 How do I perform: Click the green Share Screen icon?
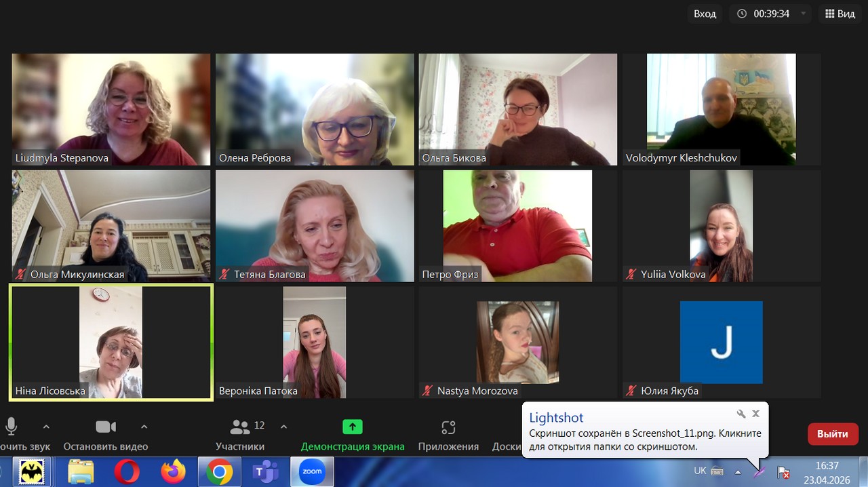(x=352, y=427)
